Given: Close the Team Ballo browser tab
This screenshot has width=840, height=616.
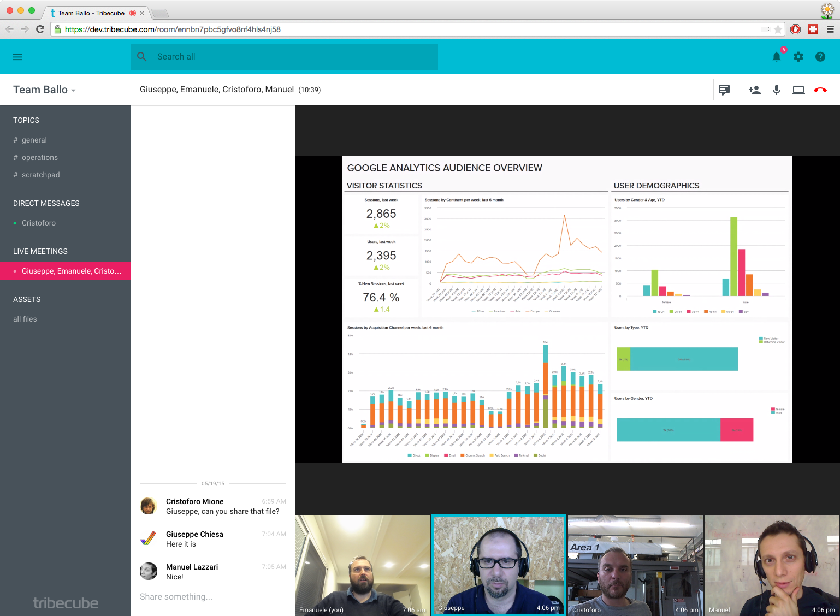Looking at the screenshot, I should (x=142, y=13).
